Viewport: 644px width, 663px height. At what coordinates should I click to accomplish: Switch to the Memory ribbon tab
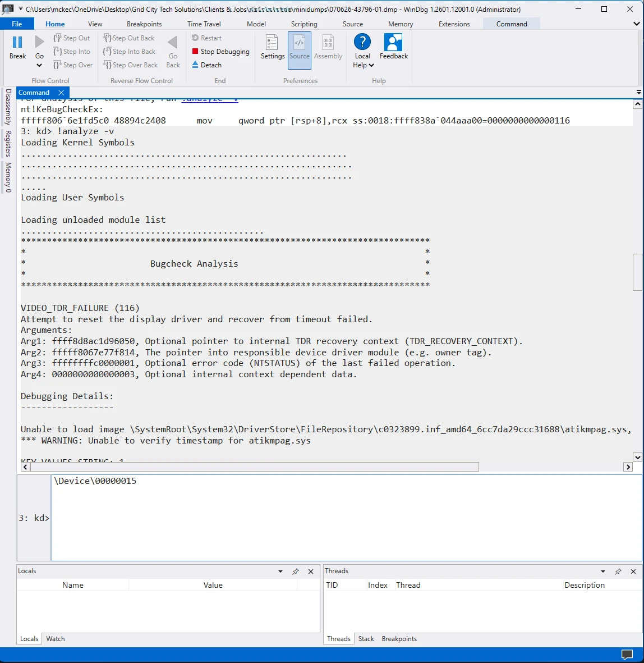click(x=400, y=24)
